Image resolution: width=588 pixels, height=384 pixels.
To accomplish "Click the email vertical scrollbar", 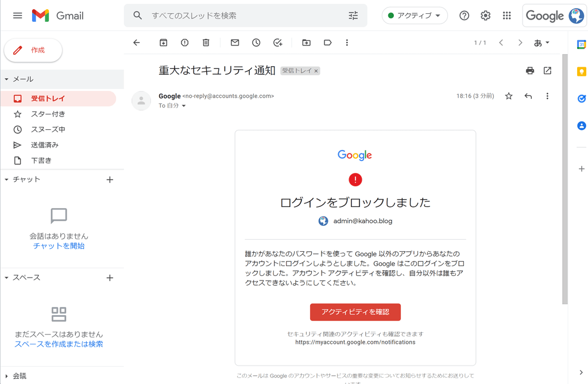I will click(565, 179).
